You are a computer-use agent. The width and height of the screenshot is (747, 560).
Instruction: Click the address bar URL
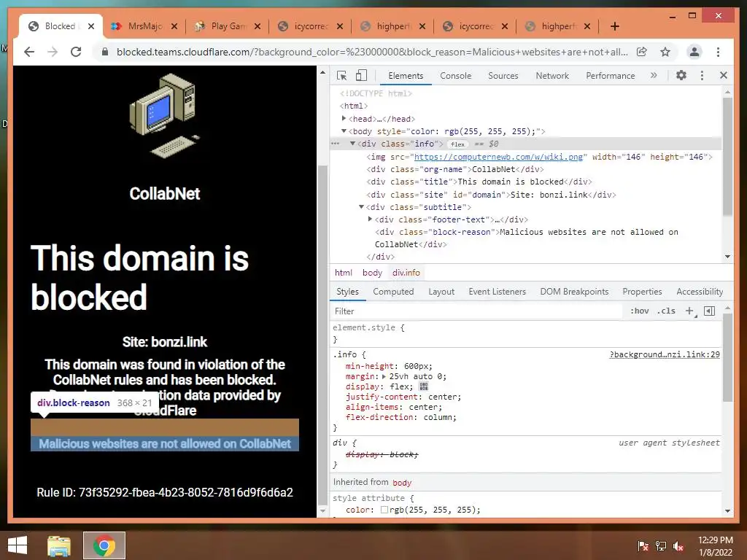372,52
